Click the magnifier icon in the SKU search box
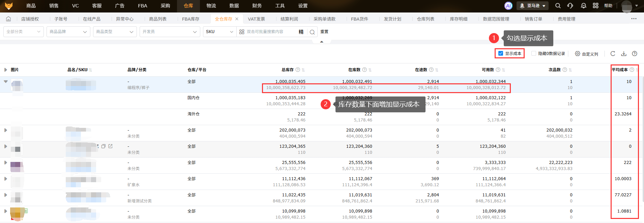 click(312, 32)
